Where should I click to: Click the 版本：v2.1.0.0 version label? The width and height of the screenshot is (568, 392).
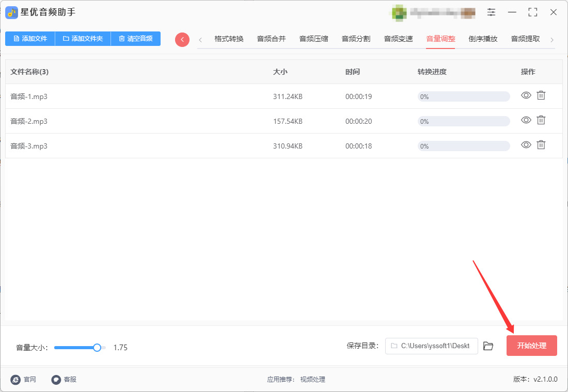[535, 379]
